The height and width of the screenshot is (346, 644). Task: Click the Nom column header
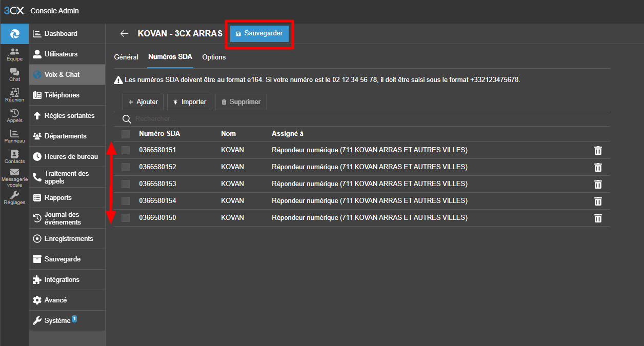tap(229, 134)
